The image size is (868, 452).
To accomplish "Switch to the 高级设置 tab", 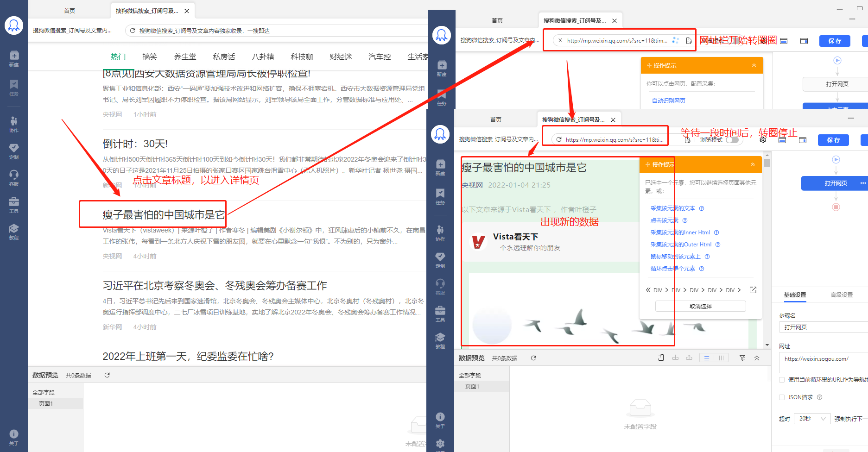I will 842,295.
